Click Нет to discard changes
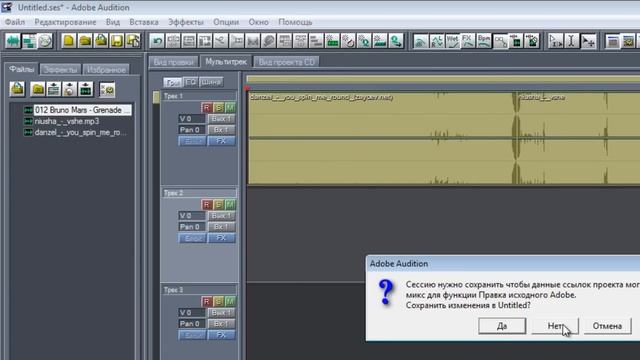Screen dimensions: 640x360 point(555,326)
